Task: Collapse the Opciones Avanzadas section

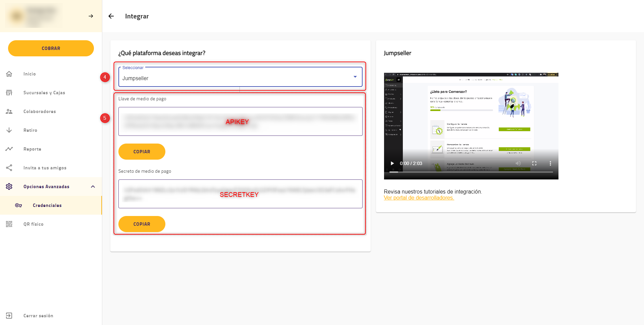Action: pos(93,186)
